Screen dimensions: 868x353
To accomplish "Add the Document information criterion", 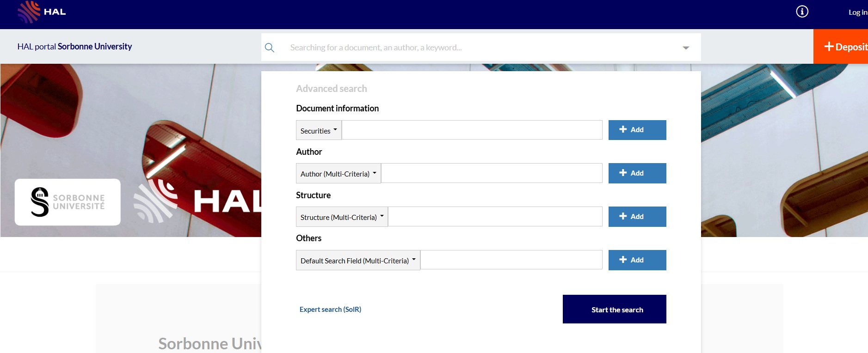I will (x=637, y=130).
